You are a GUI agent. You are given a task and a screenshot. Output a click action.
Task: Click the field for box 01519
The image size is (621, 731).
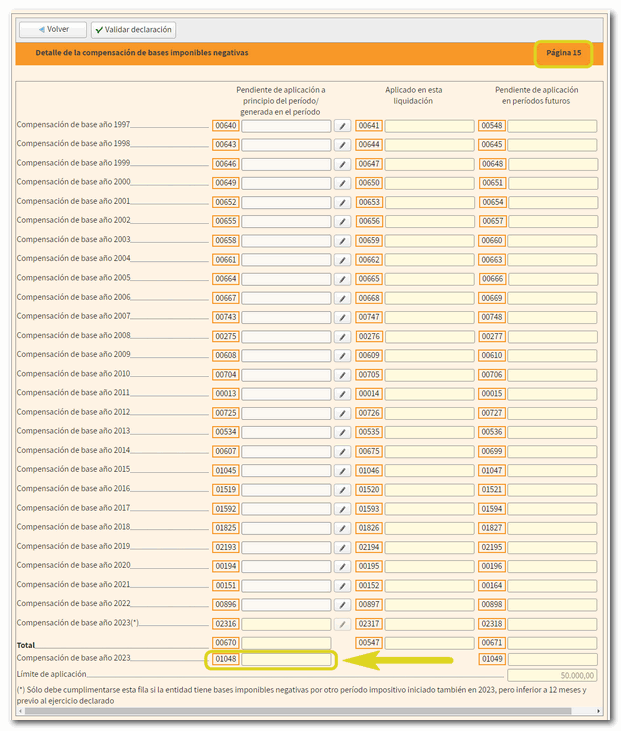pos(286,489)
